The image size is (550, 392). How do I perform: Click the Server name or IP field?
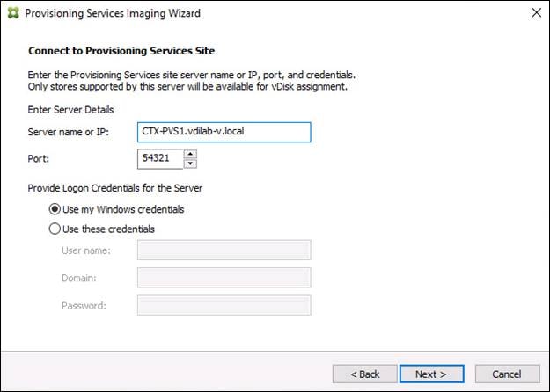point(224,131)
